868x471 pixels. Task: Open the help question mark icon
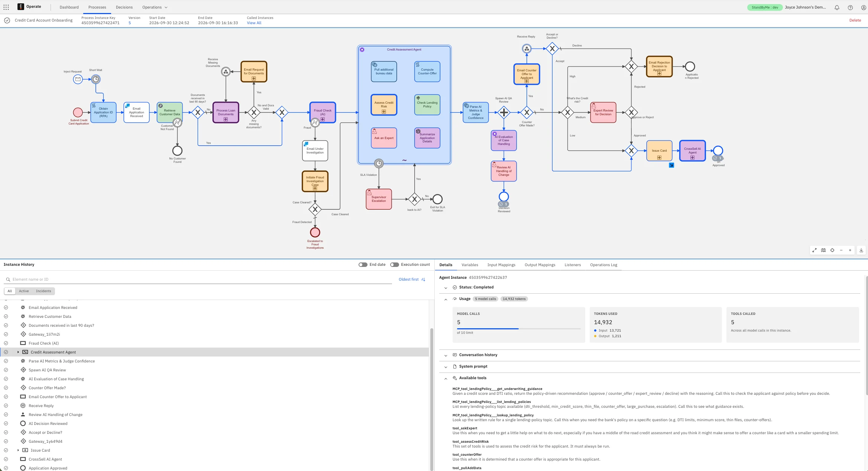pos(850,7)
